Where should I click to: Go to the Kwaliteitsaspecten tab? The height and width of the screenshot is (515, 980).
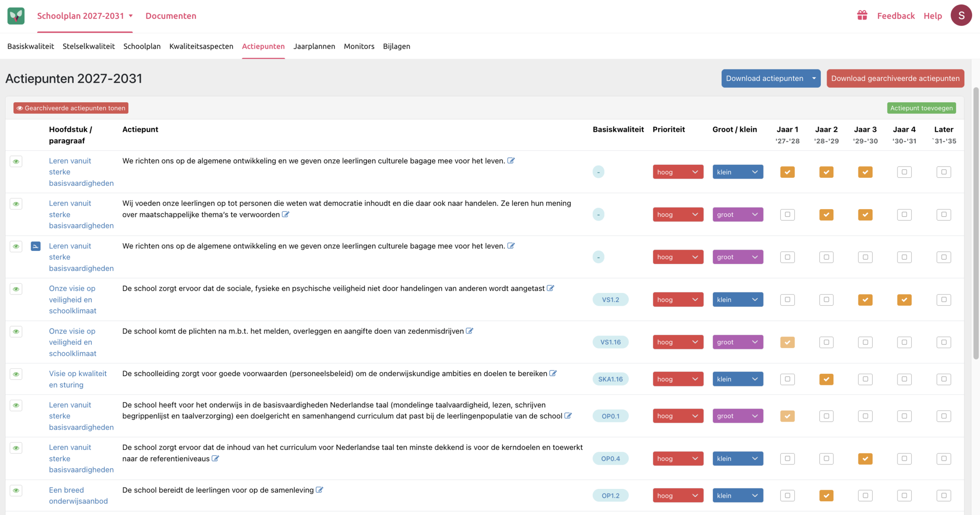coord(201,46)
